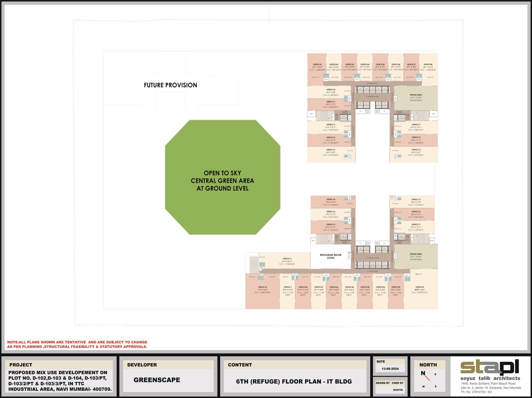The image size is (532, 398).
Task: Select the 6TH (REFUGE) FLOOR PLAN - IT BLDG title
Action: [294, 381]
